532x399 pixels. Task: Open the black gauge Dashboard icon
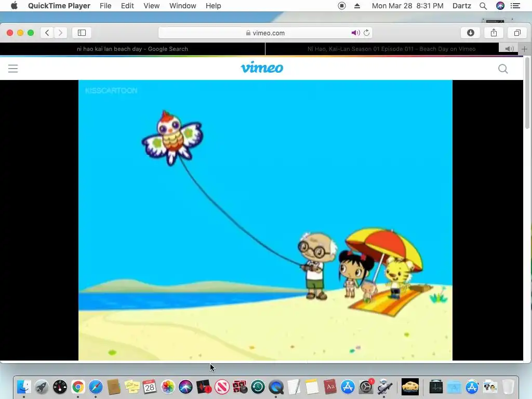tap(60, 387)
